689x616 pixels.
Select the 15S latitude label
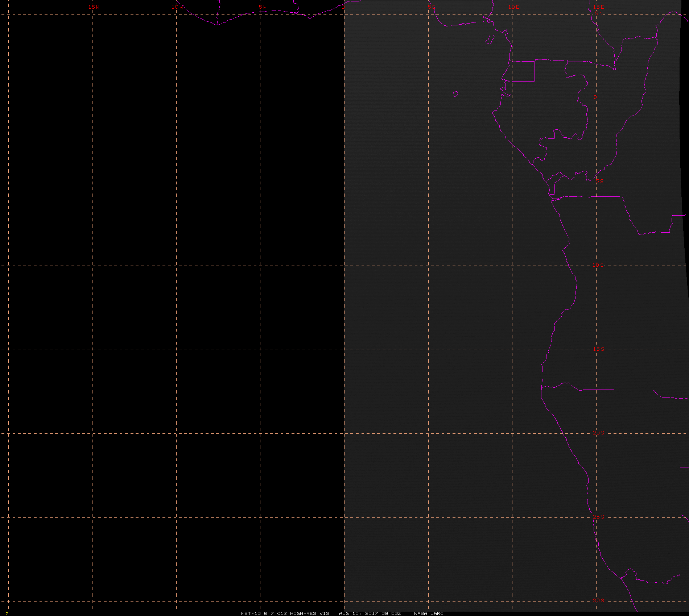click(x=599, y=349)
